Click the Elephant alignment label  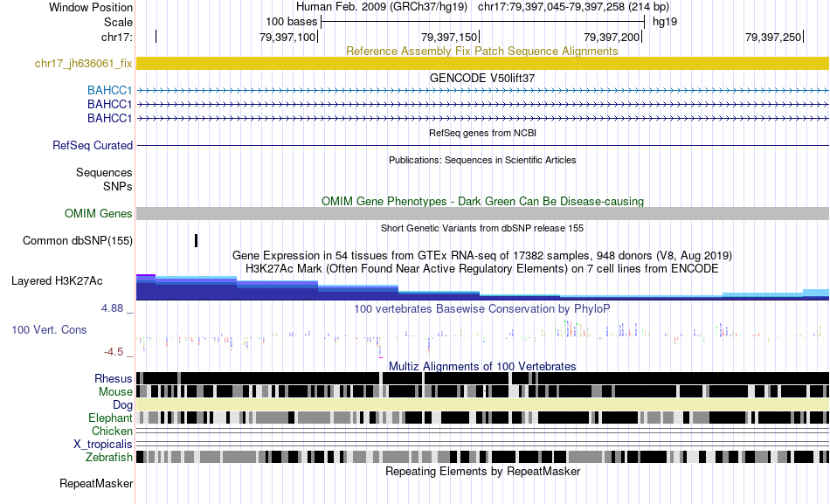tap(110, 418)
